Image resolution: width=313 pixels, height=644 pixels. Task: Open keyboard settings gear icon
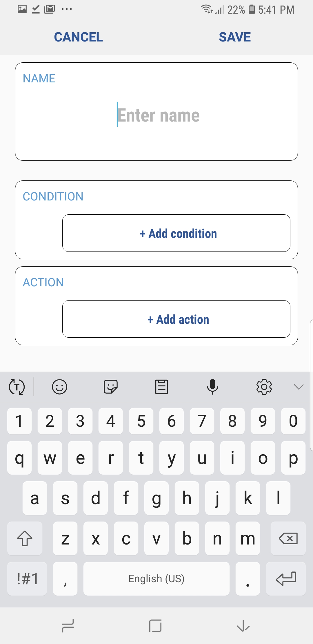coord(264,387)
